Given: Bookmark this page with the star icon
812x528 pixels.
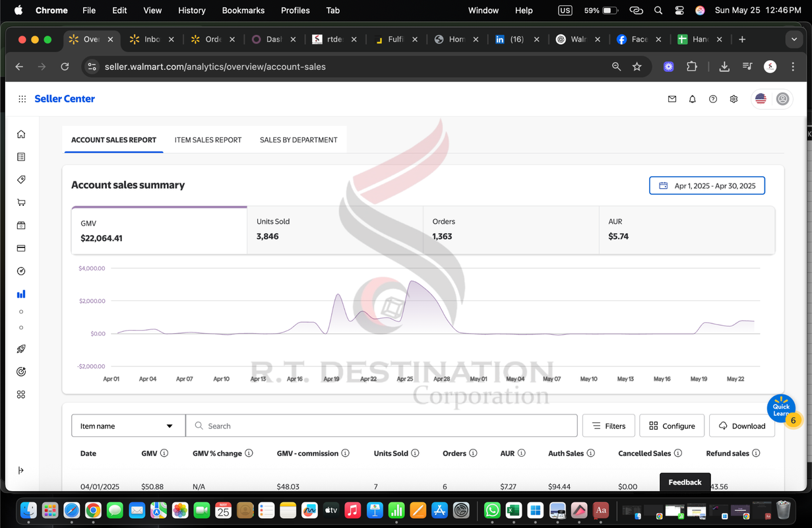Looking at the screenshot, I should [x=637, y=67].
